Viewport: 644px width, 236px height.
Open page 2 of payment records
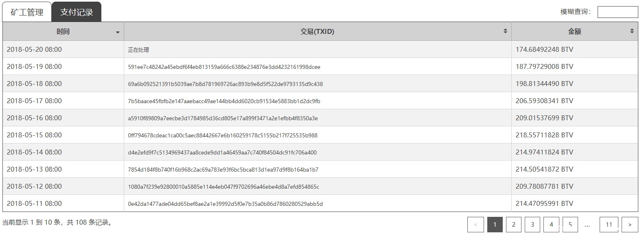(x=514, y=225)
